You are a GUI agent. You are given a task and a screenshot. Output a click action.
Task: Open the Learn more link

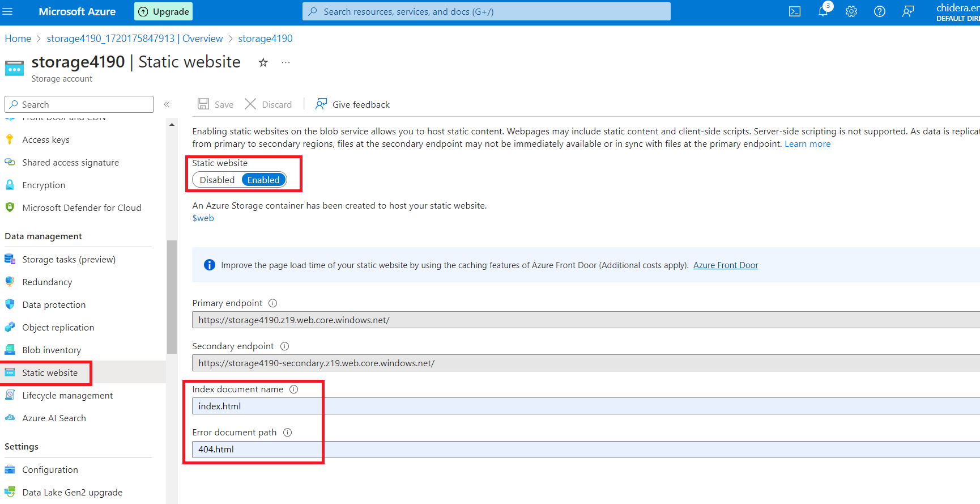point(807,144)
